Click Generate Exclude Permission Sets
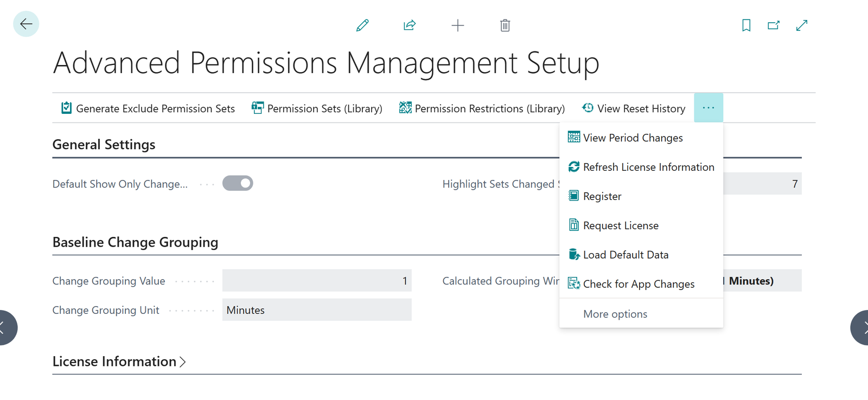This screenshot has height=400, width=868. tap(148, 108)
